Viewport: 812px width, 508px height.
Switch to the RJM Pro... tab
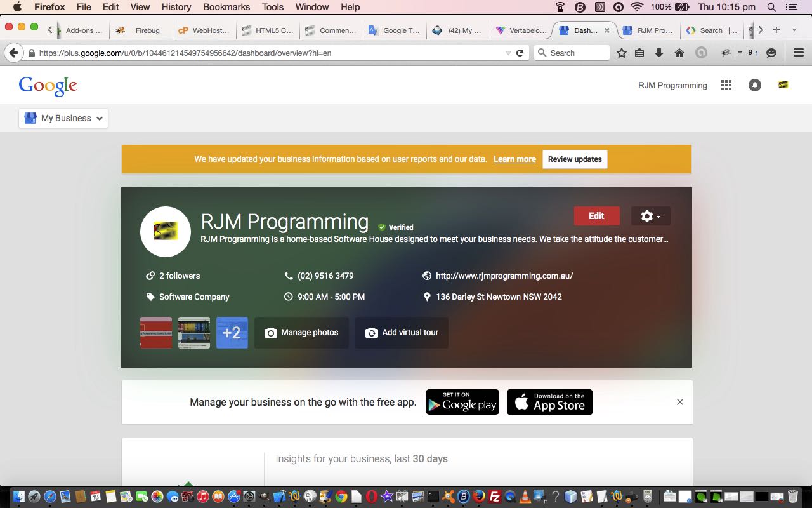tap(648, 30)
